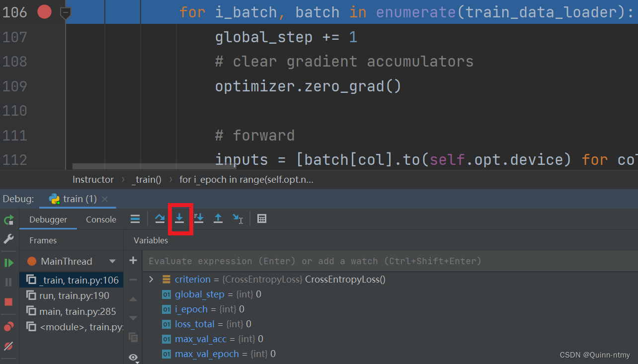Select frame main, train.py:285
This screenshot has height=364, width=638.
(72, 311)
